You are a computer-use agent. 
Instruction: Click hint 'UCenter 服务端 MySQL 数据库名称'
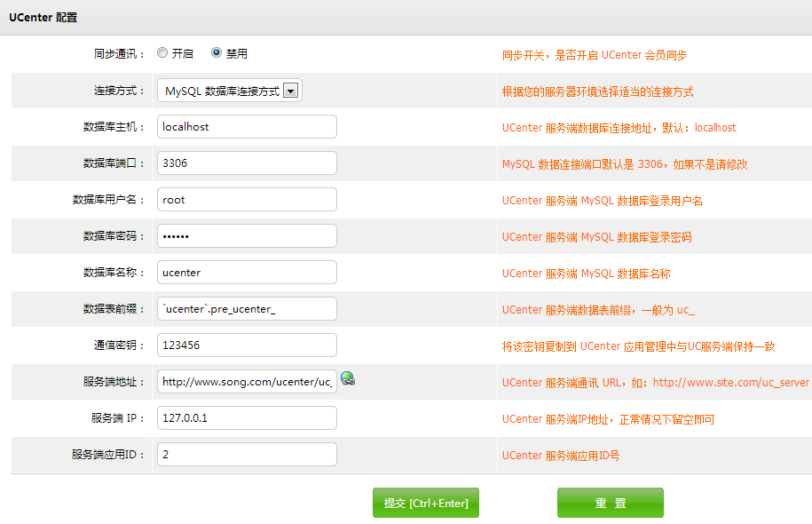click(587, 274)
